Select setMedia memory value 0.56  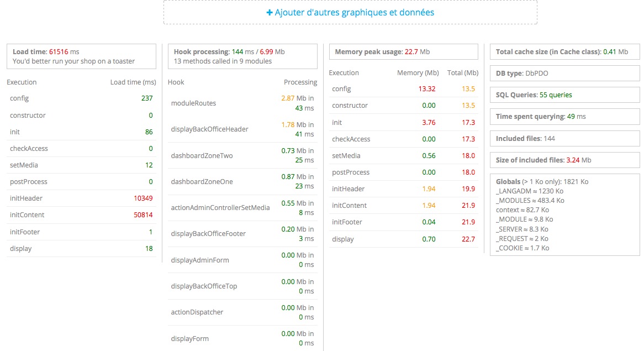429,156
